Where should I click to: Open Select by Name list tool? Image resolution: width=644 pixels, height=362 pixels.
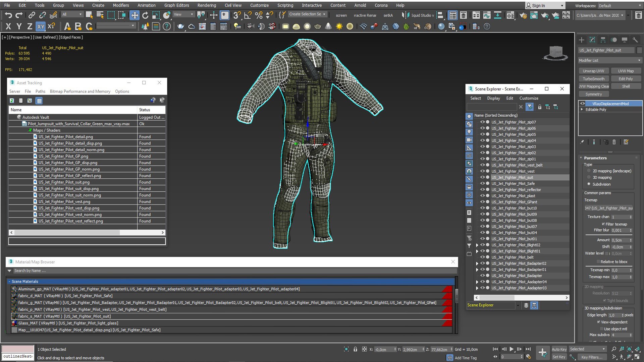point(100,15)
